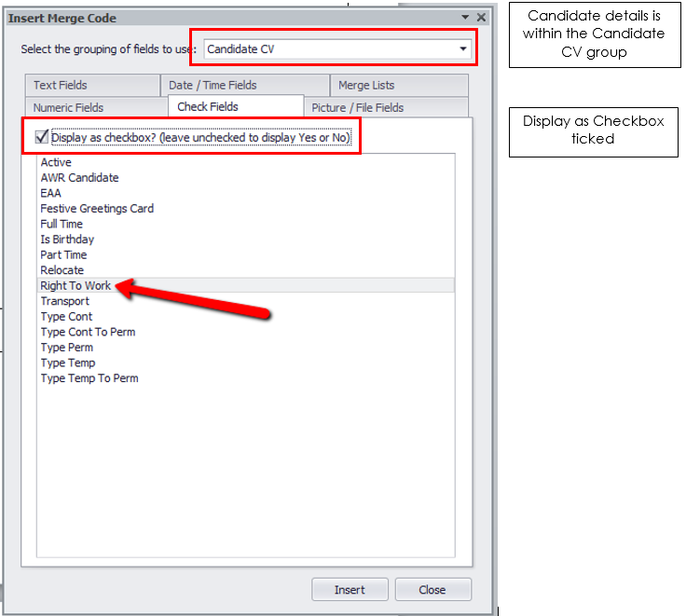Select Right To Work in the list
This screenshot has width=686, height=616.
75,286
